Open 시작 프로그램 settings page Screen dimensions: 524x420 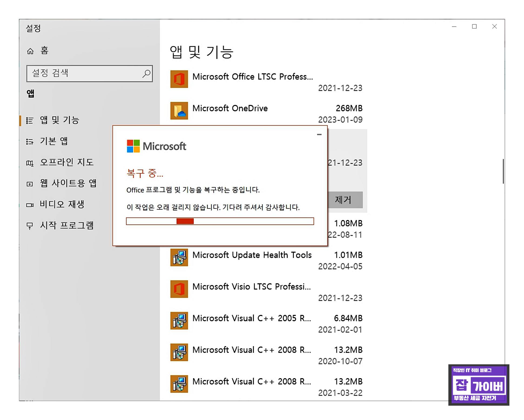tap(66, 225)
